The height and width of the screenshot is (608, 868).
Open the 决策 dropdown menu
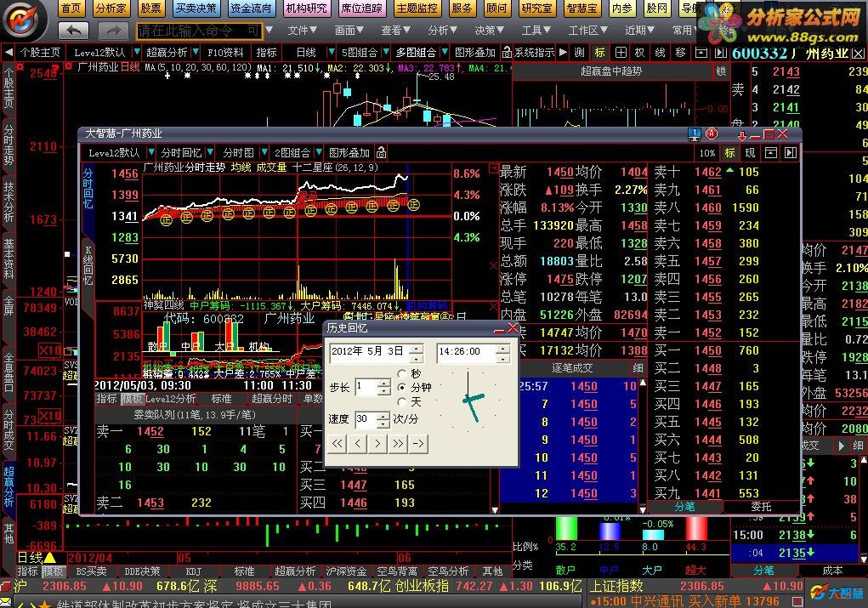(490, 31)
